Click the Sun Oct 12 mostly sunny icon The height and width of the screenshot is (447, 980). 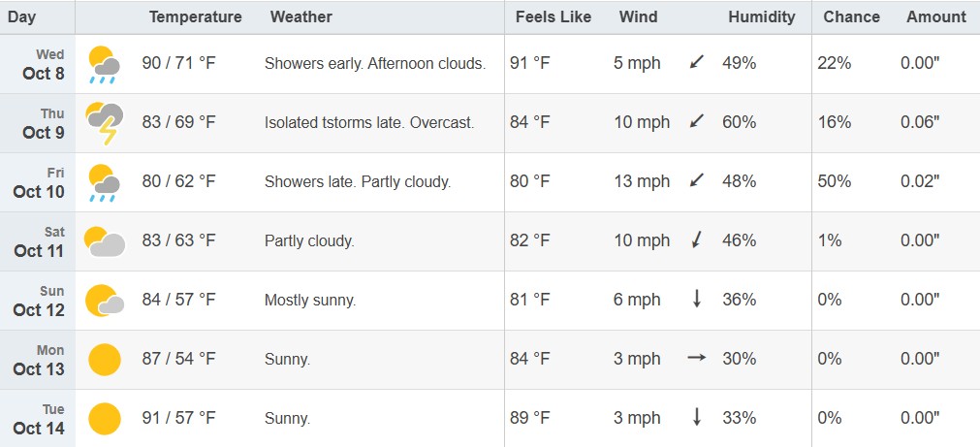coord(104,300)
